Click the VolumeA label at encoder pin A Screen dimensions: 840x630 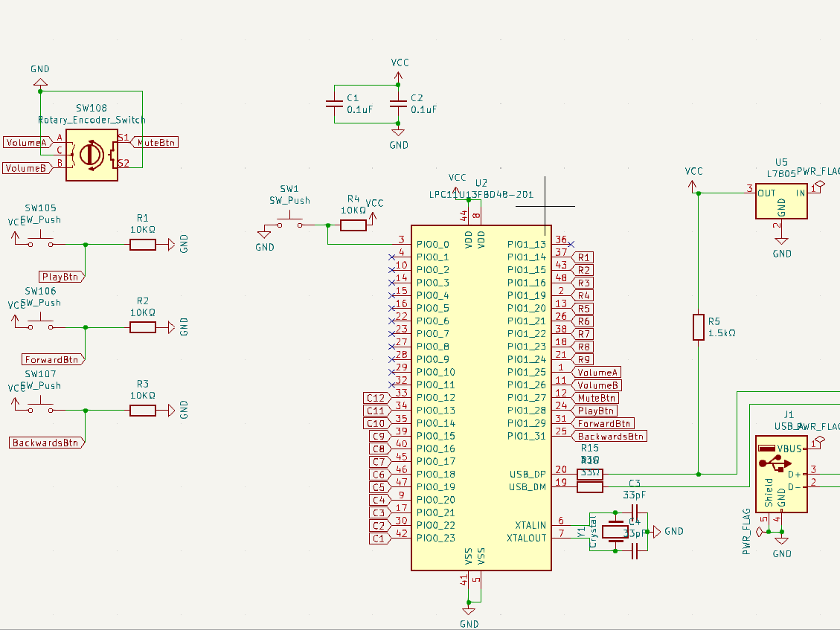28,143
